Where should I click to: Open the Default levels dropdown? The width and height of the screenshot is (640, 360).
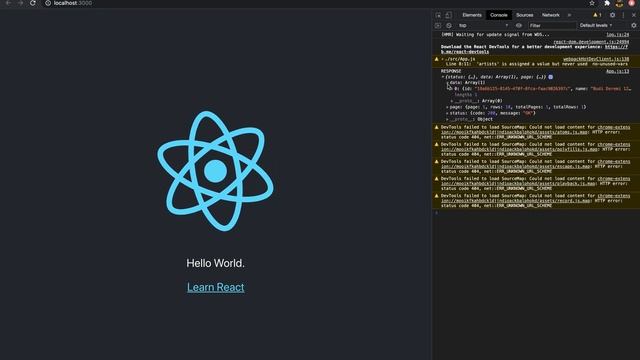click(596, 25)
